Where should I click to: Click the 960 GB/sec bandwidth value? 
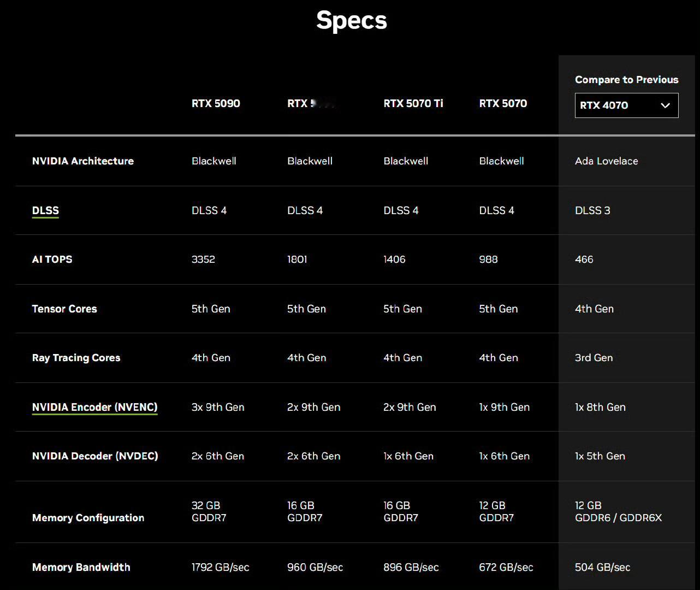tap(315, 567)
